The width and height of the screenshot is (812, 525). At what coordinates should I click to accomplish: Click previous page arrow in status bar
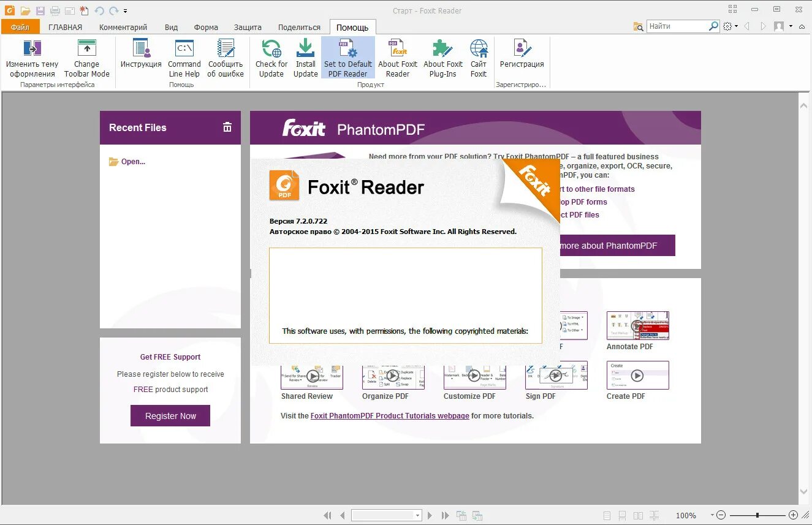pos(343,515)
